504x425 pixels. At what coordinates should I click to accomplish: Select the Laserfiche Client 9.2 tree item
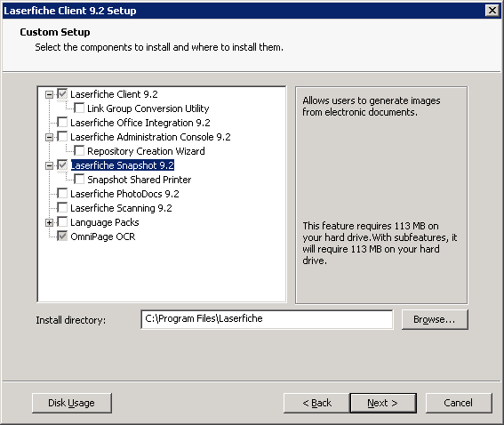114,94
